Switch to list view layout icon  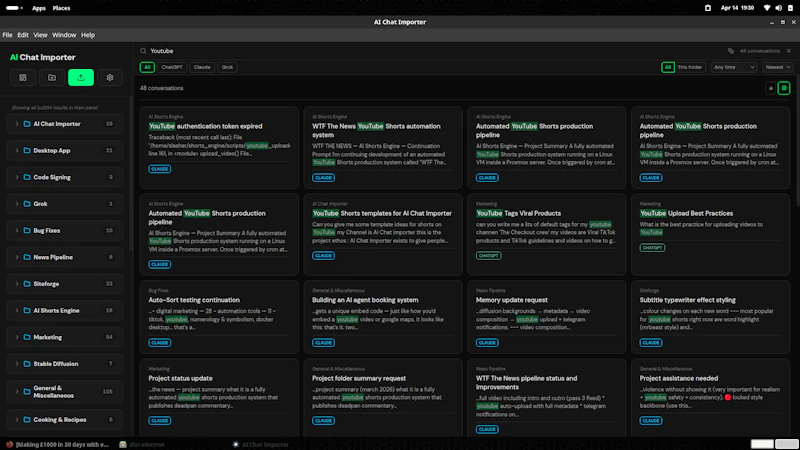771,88
